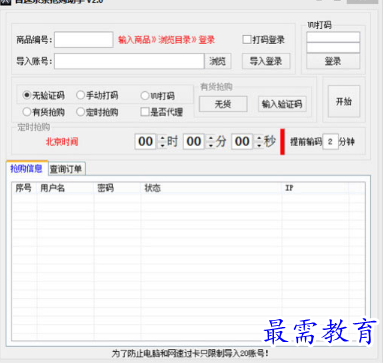385x363 pixels.
Task: Switch to the 查询订单 tab
Action: coord(66,169)
